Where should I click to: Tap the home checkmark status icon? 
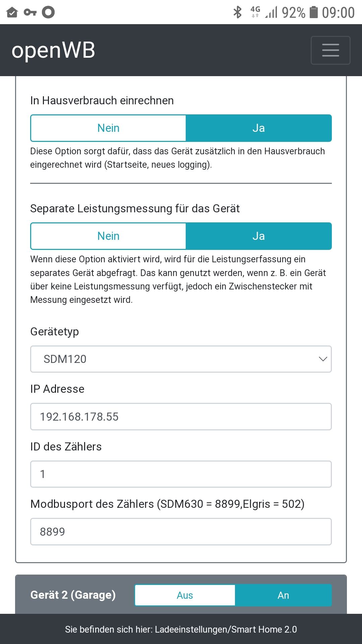click(12, 12)
